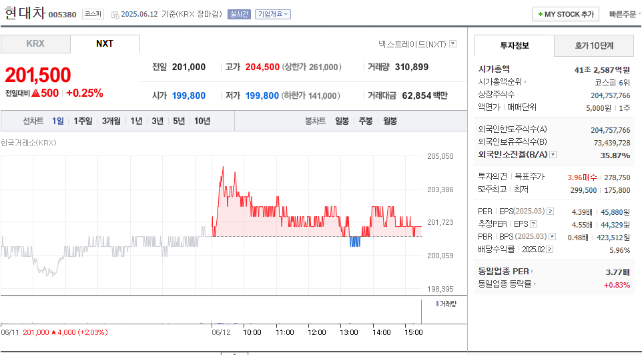The height and width of the screenshot is (355, 644).
Task: Click the blue dip in the price chart
Action: 355,242
